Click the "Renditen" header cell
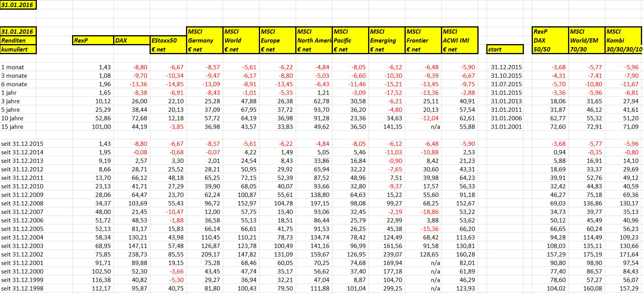The image size is (644, 294). click(18, 40)
